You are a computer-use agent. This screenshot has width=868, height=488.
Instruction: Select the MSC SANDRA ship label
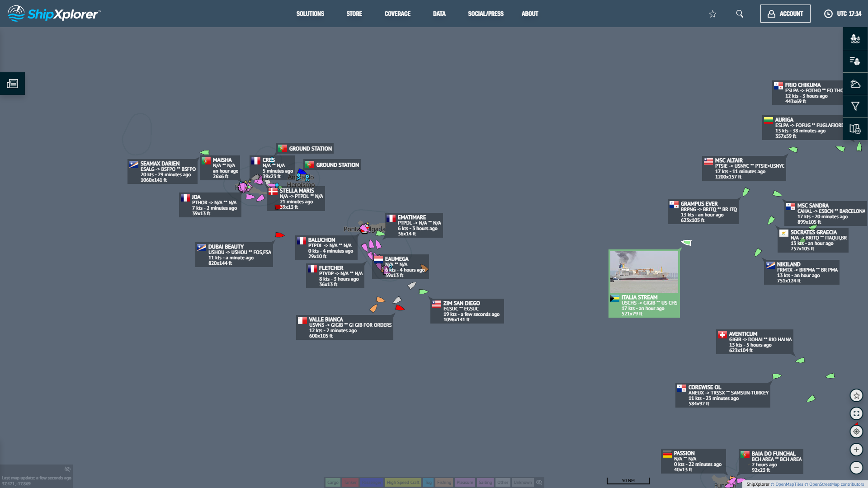[x=826, y=213]
